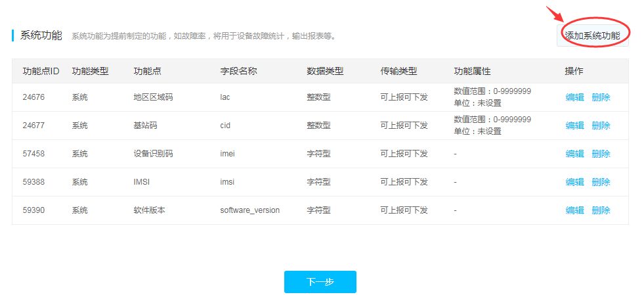Viewport: 644px width, 301px height.
Task: Delete the 设备识别码 imei row
Action: (x=601, y=154)
